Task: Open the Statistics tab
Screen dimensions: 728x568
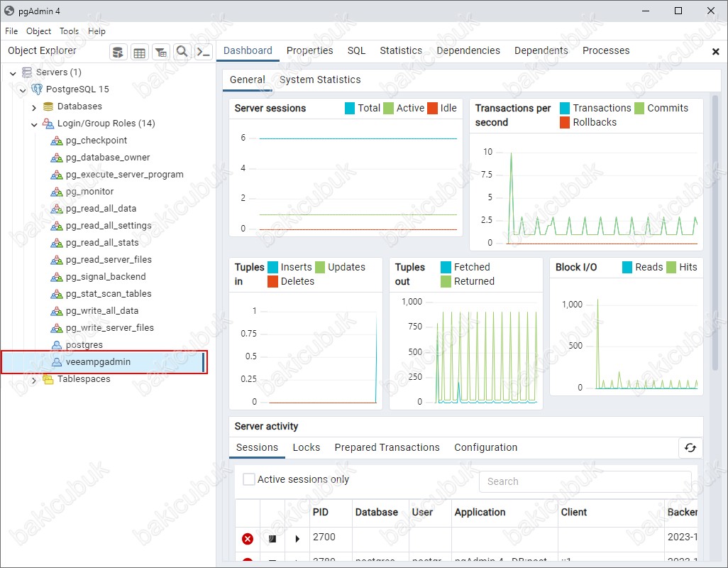Action: 401,50
